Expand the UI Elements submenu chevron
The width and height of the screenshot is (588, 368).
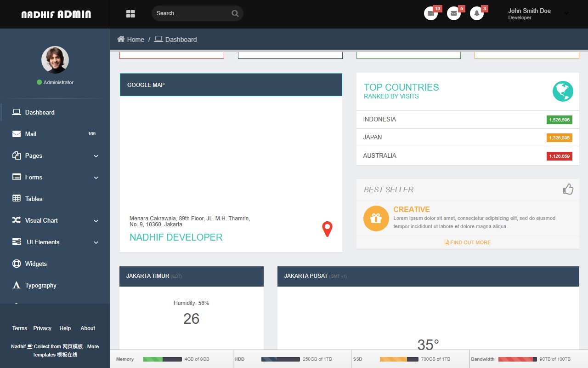pos(96,242)
